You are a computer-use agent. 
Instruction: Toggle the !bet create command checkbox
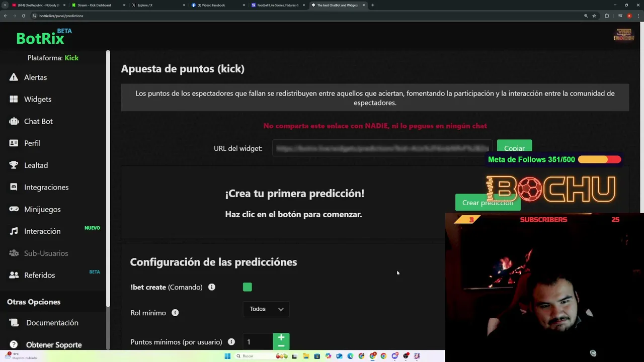tap(247, 287)
